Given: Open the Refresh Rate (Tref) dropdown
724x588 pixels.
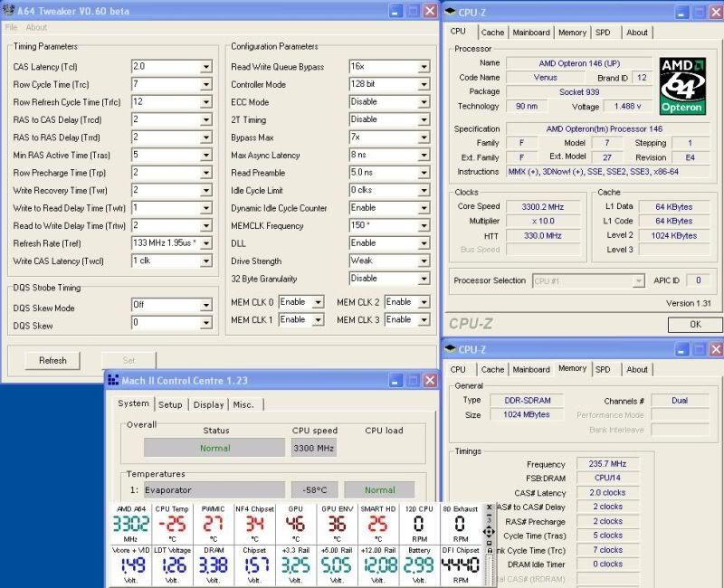Looking at the screenshot, I should (x=206, y=243).
